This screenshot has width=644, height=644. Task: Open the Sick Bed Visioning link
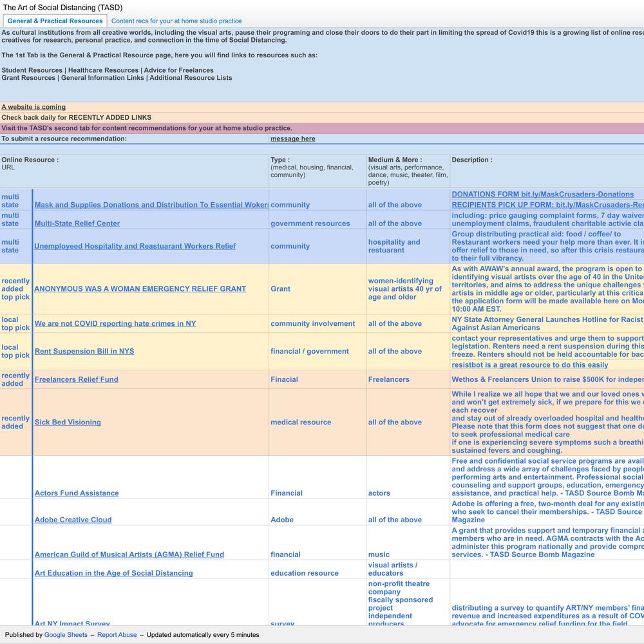point(68,422)
